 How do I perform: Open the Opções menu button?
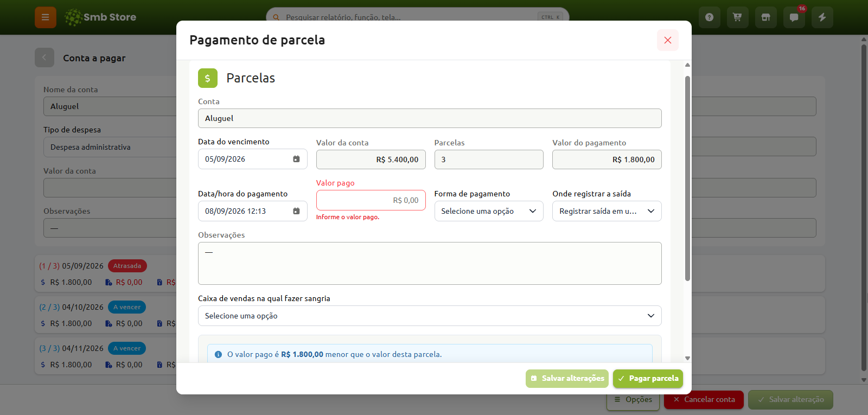point(633,400)
